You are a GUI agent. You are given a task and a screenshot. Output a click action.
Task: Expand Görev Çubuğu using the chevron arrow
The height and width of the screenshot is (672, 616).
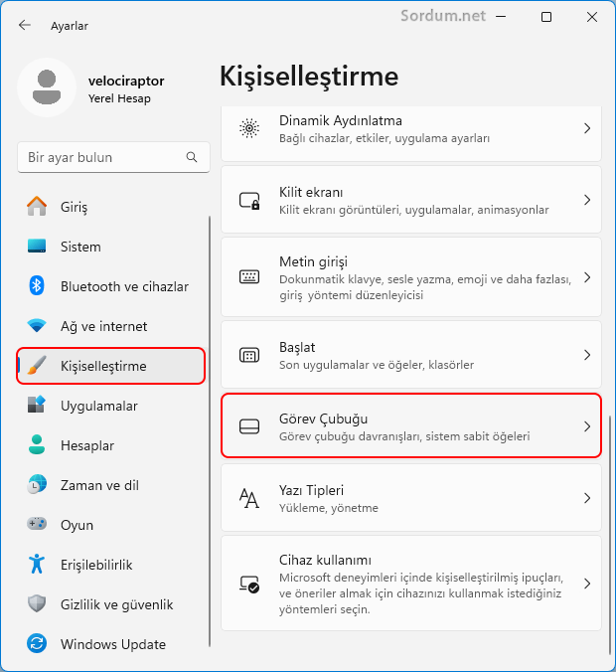(587, 426)
